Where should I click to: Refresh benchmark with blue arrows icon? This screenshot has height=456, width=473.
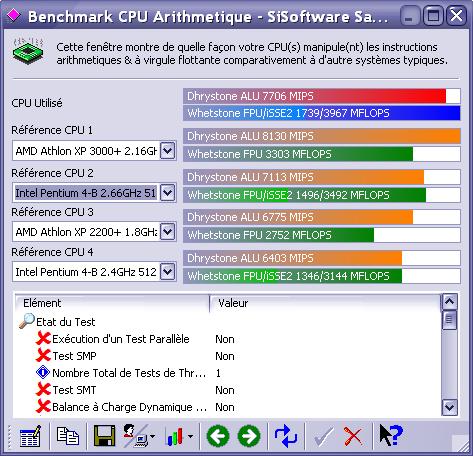[x=286, y=436]
